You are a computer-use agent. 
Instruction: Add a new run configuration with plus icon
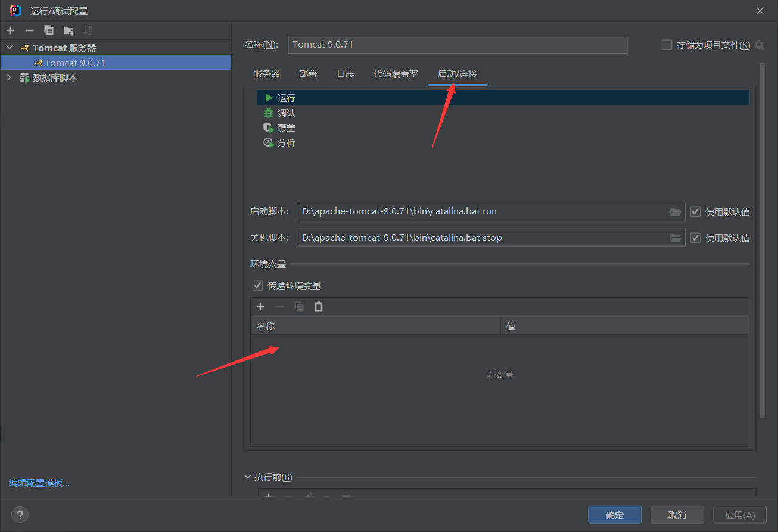pos(10,30)
